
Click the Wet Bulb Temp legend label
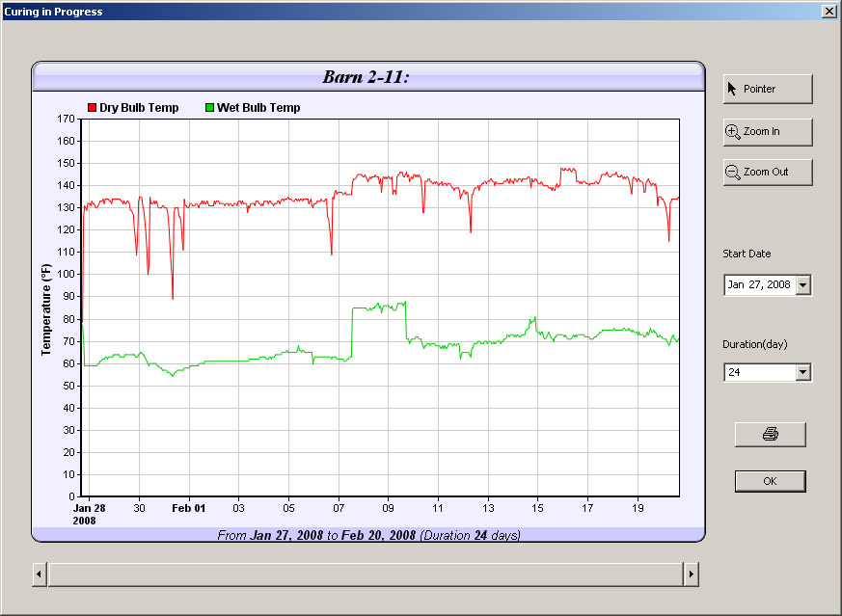coord(258,108)
